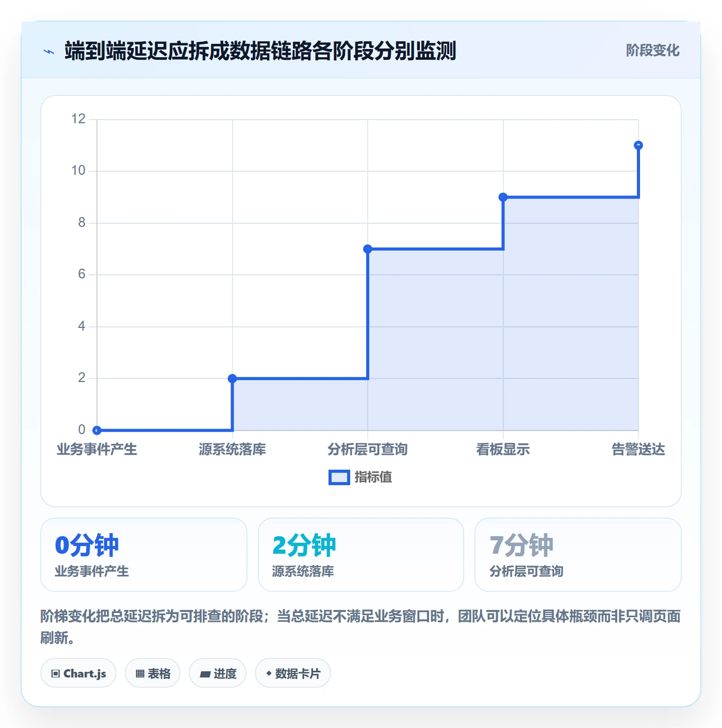Screen dimensions: 722x728
Task: Click the 数据卡片 tag chip
Action: (293, 673)
